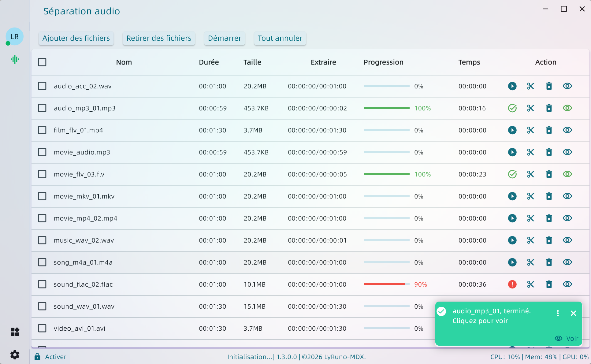
Task: Dismiss the audio_mp3_01 finished notification
Action: click(573, 313)
